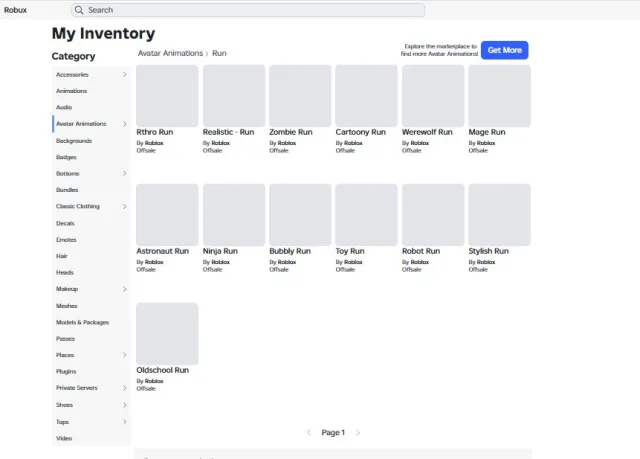Open the Mage Run thumbnail

[x=500, y=96]
